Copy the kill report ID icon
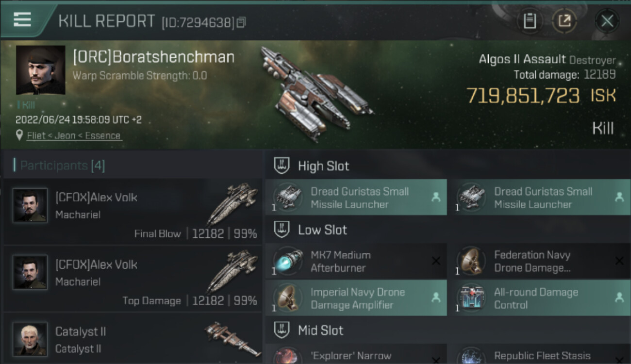Screen dimensions: 631x364 click(242, 22)
